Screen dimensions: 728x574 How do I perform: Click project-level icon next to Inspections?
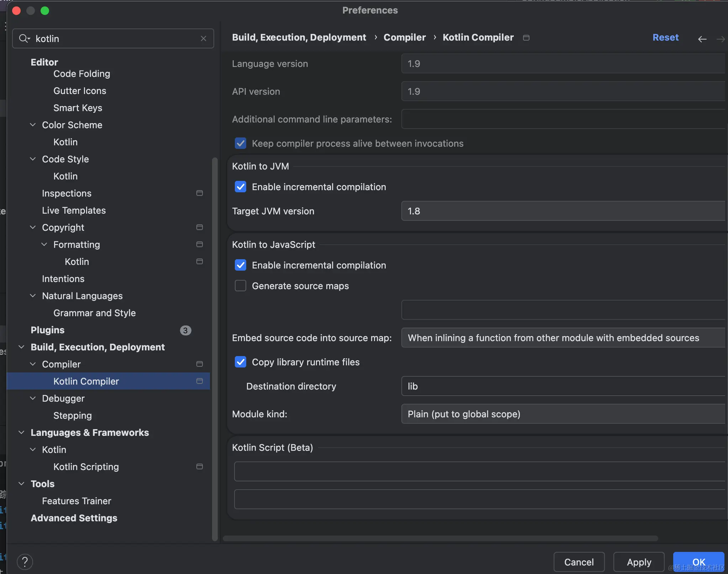click(200, 193)
